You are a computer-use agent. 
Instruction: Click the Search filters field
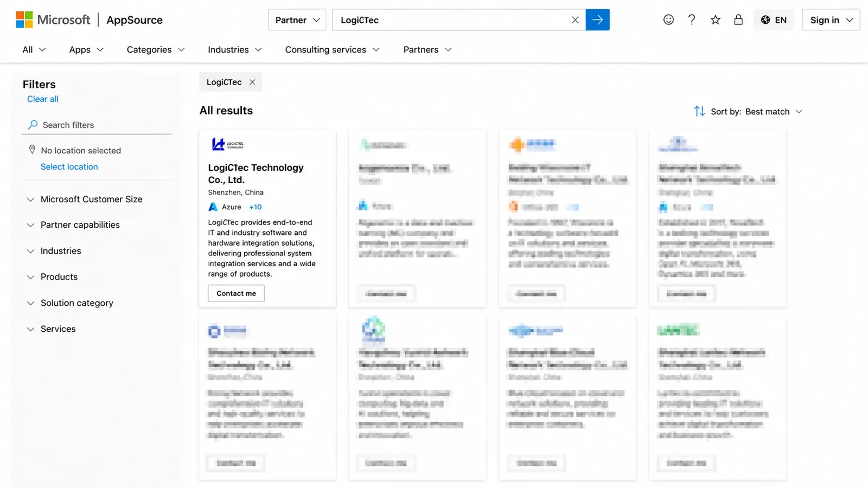click(x=97, y=125)
